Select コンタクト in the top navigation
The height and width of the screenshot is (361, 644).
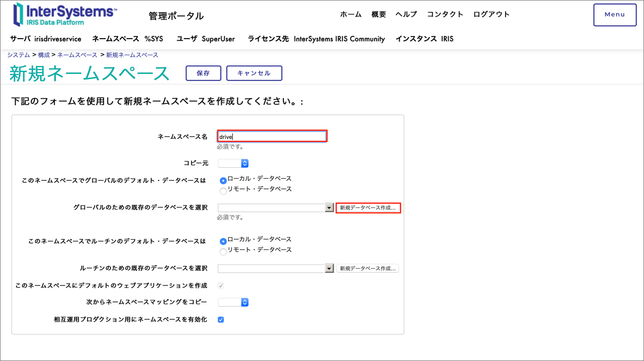click(x=445, y=14)
